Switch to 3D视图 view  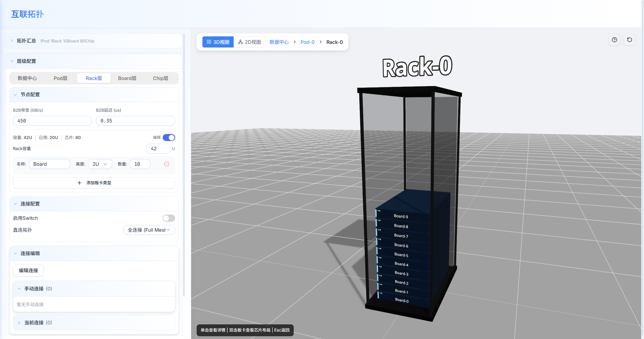218,42
